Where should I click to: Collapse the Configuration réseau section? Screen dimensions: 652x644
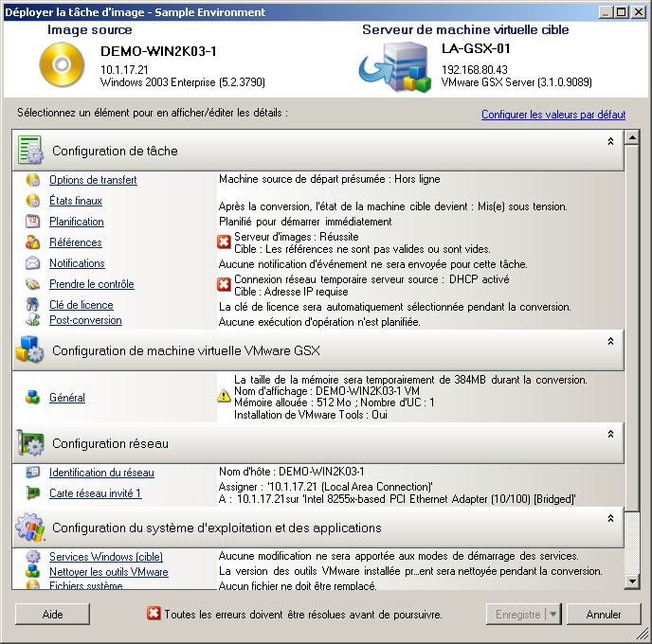point(610,434)
